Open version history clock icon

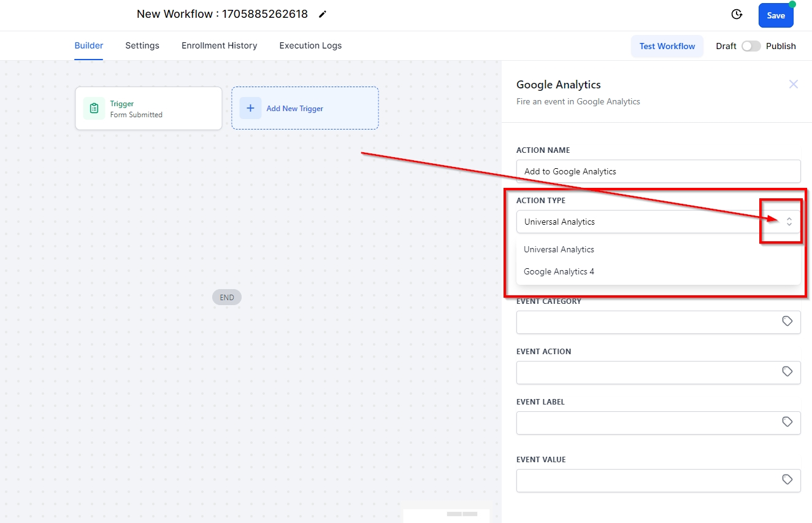point(737,15)
